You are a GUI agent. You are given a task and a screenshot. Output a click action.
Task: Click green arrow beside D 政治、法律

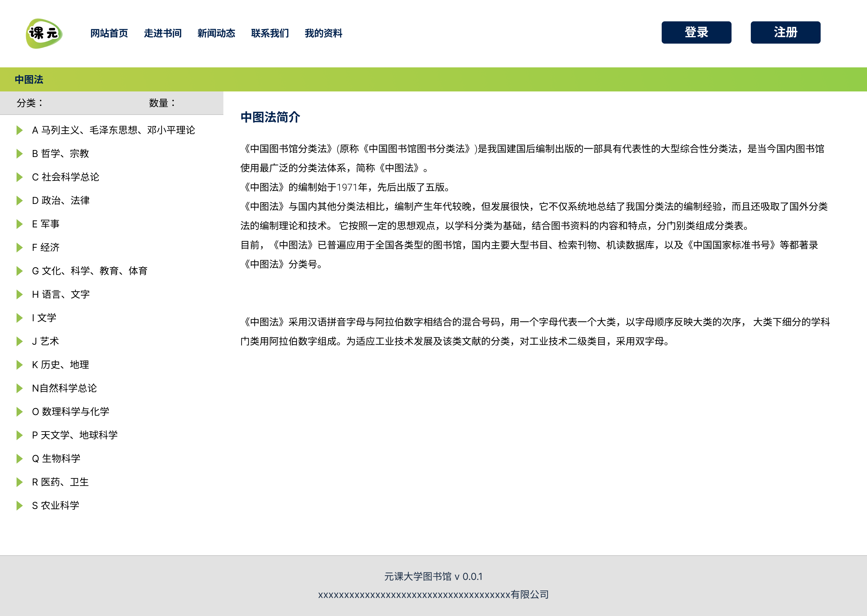click(x=19, y=201)
